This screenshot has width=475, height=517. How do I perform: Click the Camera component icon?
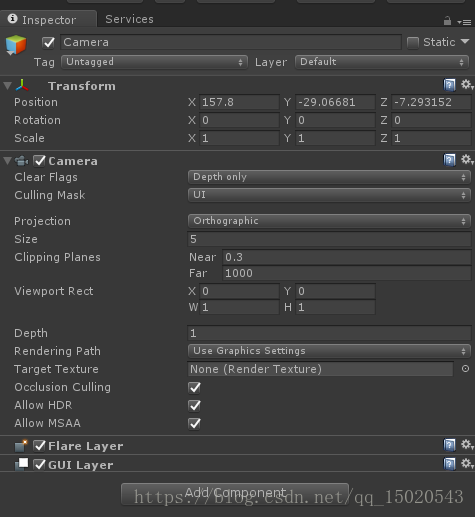pyautogui.click(x=22, y=161)
